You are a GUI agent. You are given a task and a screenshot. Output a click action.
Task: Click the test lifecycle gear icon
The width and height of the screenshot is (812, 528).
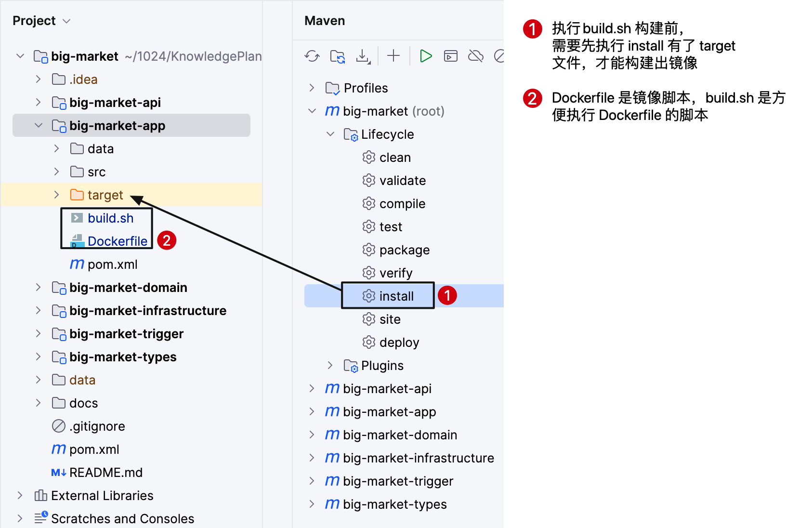pos(369,226)
